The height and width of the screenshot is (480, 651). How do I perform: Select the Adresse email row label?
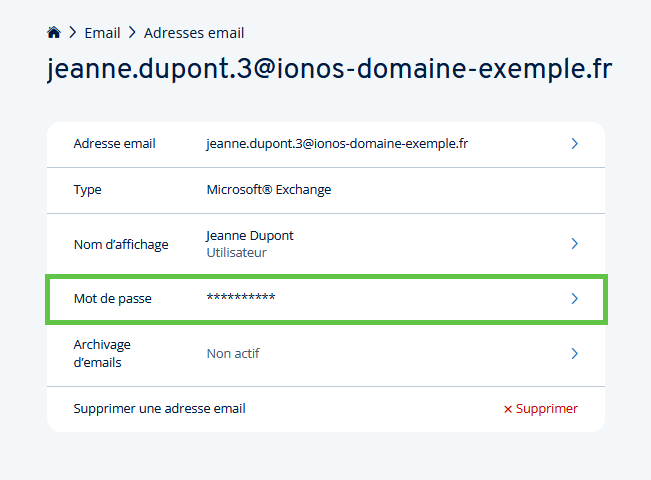114,144
